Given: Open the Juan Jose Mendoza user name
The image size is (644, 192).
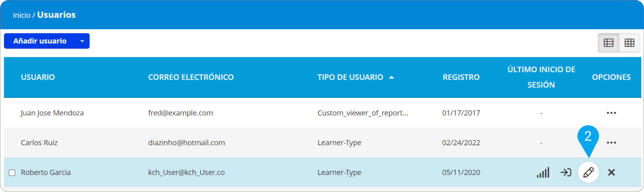Looking at the screenshot, I should pos(52,113).
